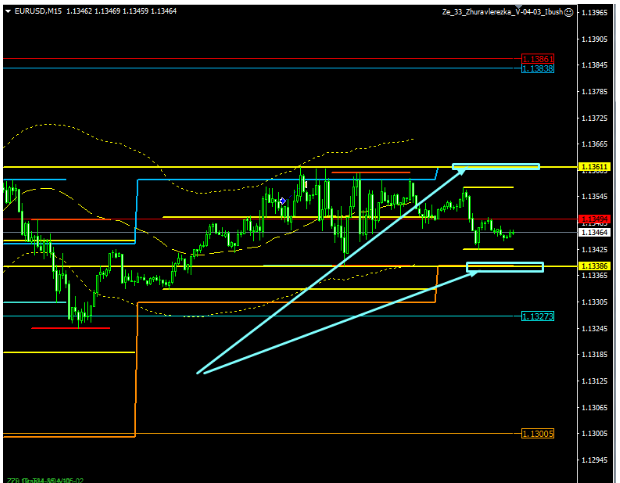Screen dimensions: 620x483
Task: Select the red 1.13861 price level label
Action: 537,59
